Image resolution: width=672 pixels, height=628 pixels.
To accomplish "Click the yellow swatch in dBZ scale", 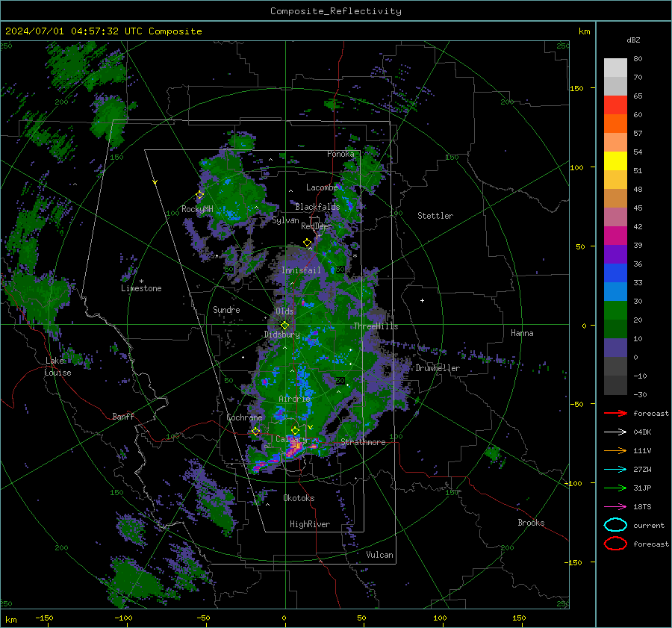I will (x=615, y=161).
